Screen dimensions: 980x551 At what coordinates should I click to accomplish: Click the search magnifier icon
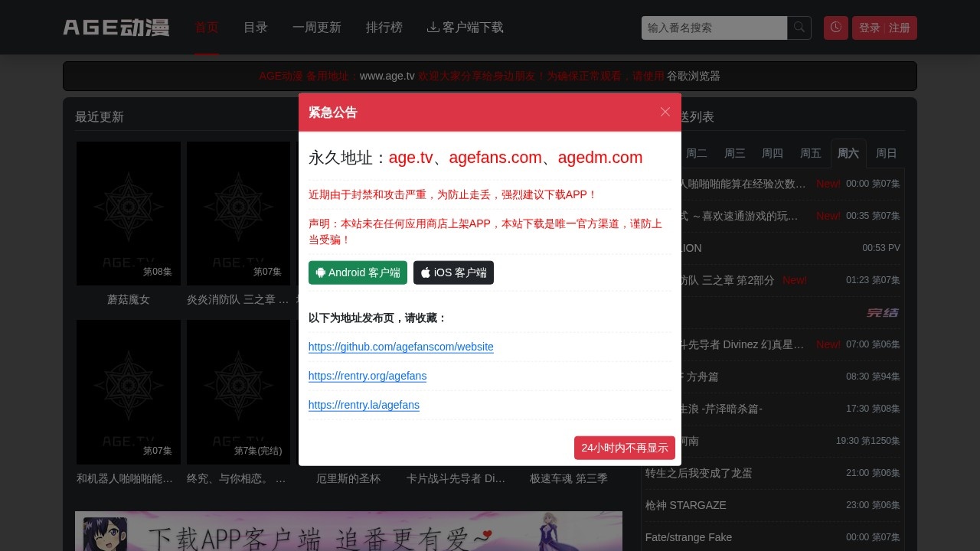coord(799,28)
